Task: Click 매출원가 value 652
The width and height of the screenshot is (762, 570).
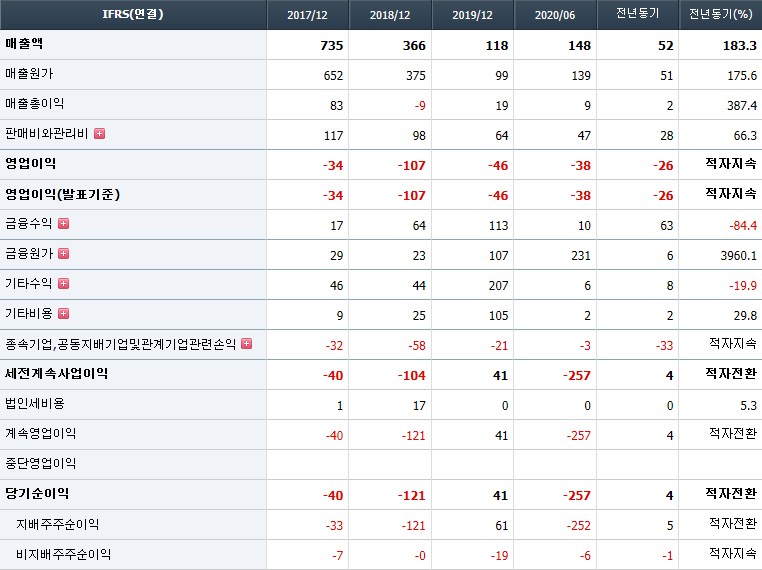Action: coord(333,76)
